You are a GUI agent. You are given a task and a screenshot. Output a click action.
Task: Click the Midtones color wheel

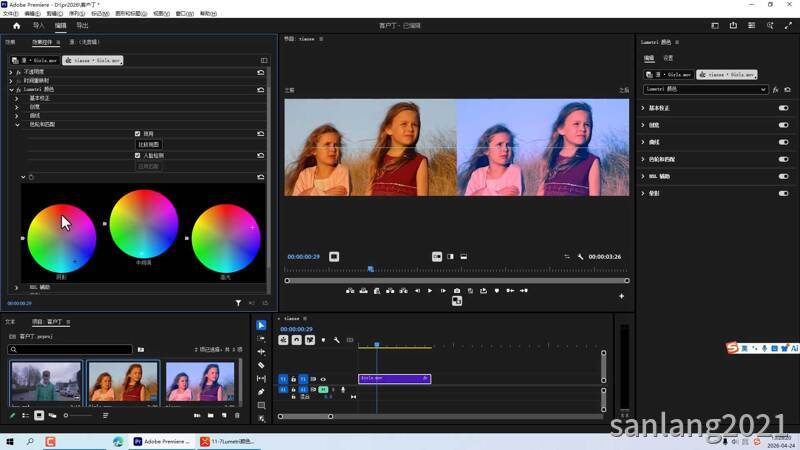coord(144,224)
